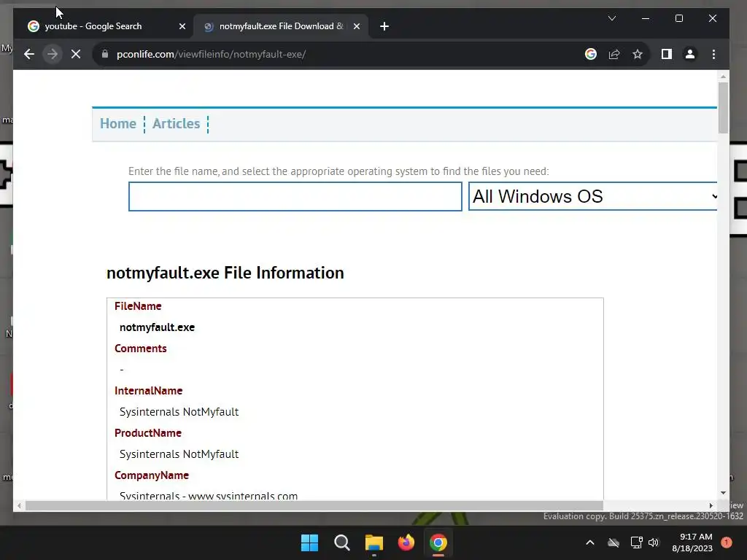The width and height of the screenshot is (747, 560).
Task: Click 'ProductName' label
Action: [147, 433]
